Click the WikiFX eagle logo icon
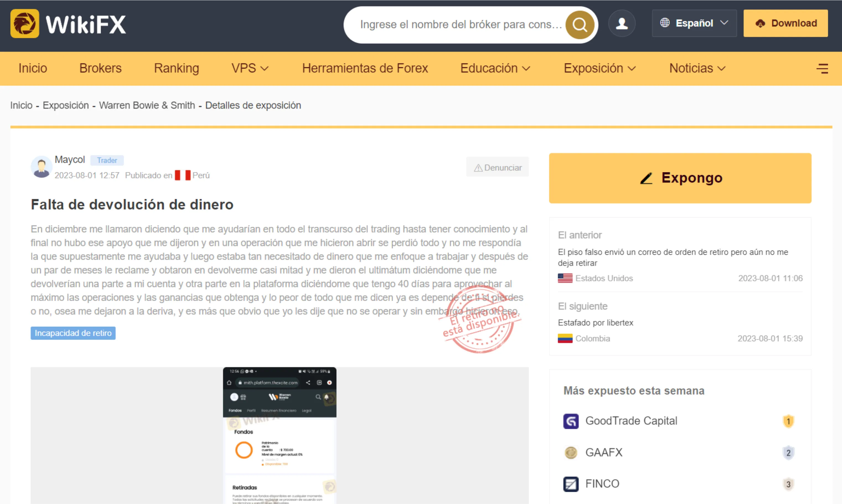 24,24
